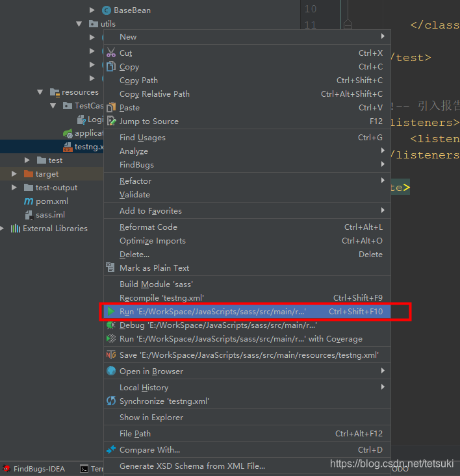Select the pom.xml file name
The image size is (460, 476).
coord(52,201)
